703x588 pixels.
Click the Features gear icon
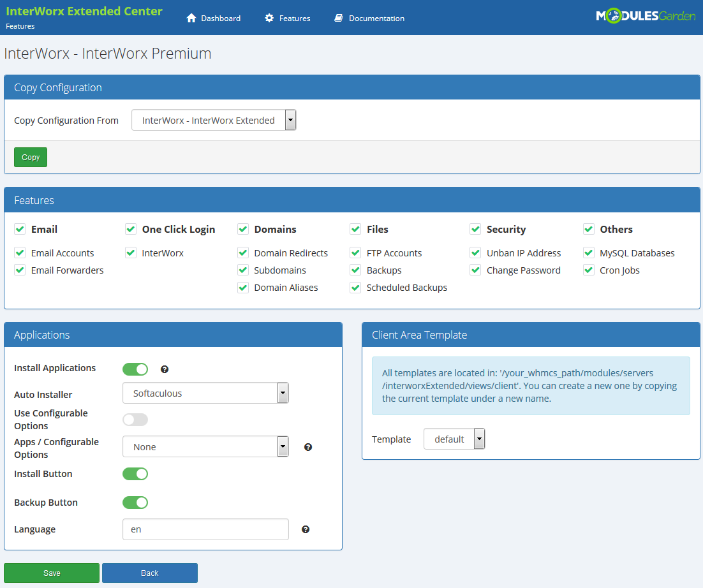point(269,18)
